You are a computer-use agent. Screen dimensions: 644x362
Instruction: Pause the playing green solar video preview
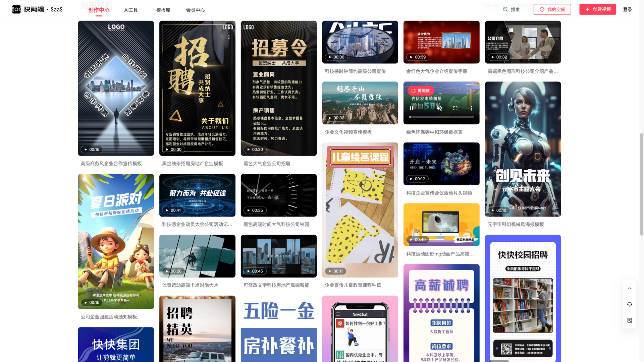pos(411,108)
